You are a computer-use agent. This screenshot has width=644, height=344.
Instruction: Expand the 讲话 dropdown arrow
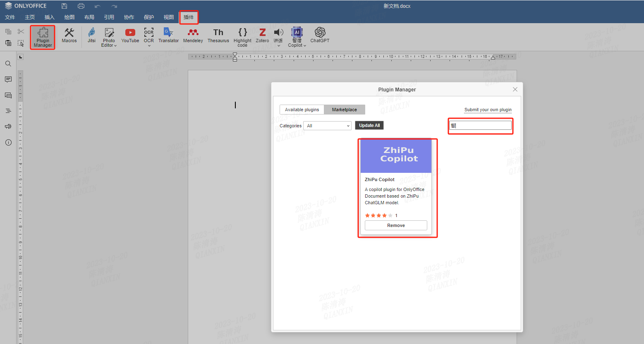click(x=278, y=45)
